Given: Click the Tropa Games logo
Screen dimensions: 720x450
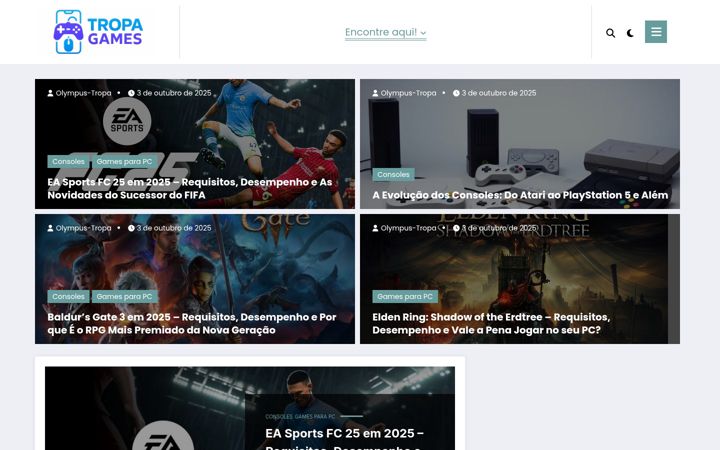Looking at the screenshot, I should (x=98, y=32).
